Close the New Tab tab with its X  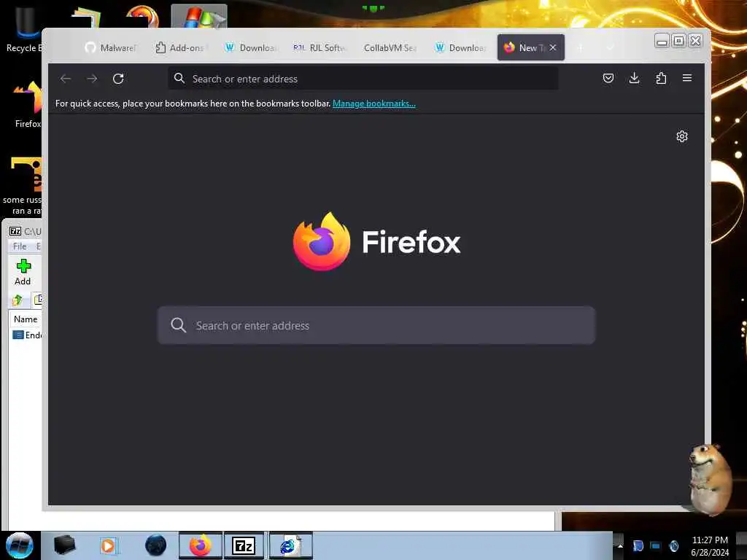pyautogui.click(x=553, y=47)
